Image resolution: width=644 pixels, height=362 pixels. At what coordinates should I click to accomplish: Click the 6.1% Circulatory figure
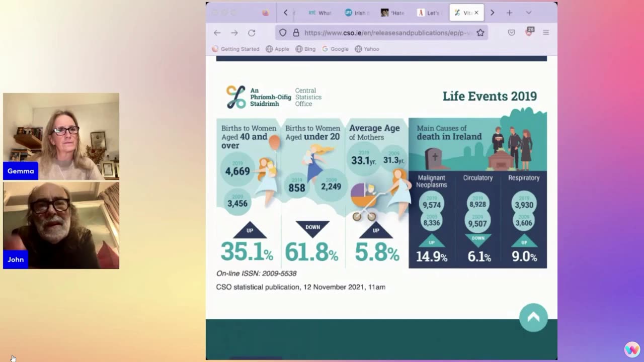click(x=479, y=256)
